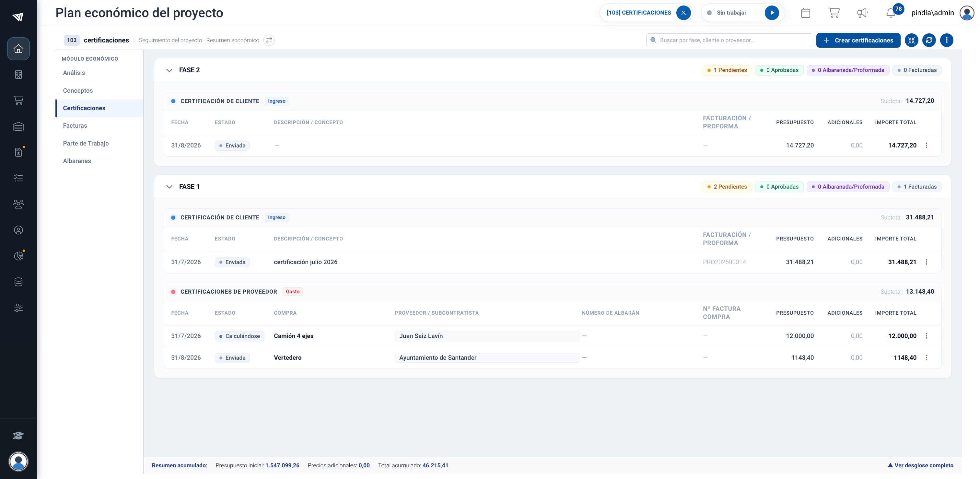Click the search by fase, cliente o proveedor field
This screenshot has height=479, width=980.
coord(729,40)
